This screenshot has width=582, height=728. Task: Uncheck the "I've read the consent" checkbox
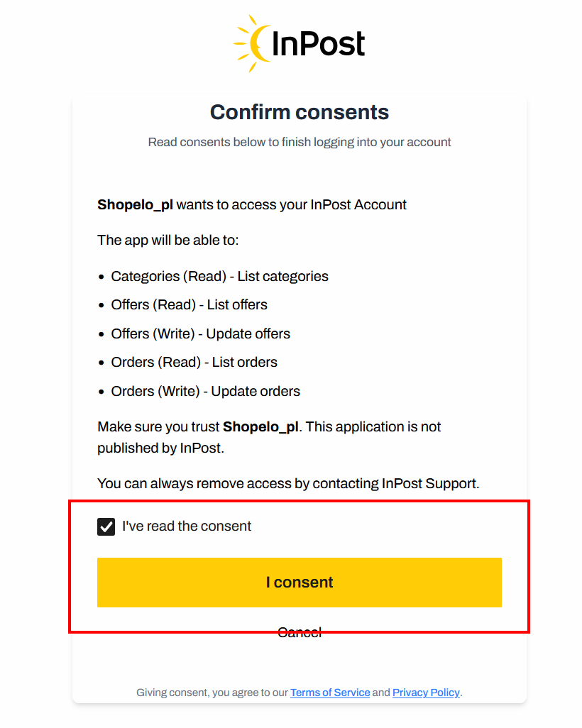pyautogui.click(x=106, y=526)
